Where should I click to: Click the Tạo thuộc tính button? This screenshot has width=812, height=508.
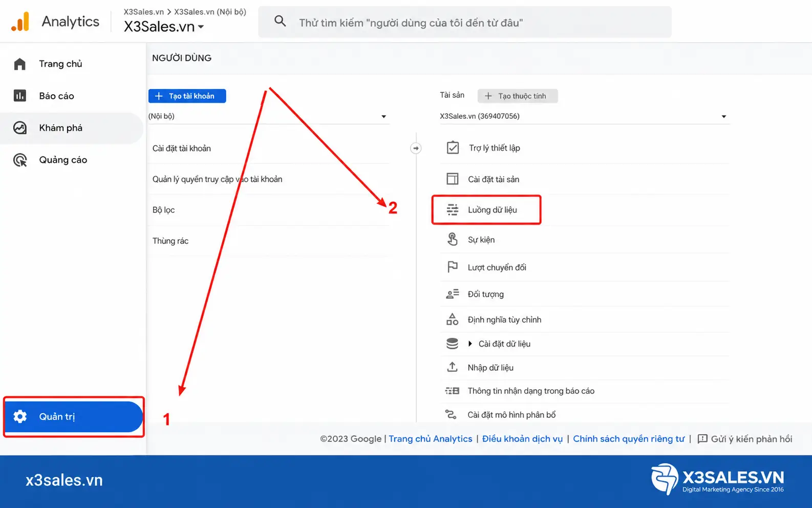coord(518,96)
